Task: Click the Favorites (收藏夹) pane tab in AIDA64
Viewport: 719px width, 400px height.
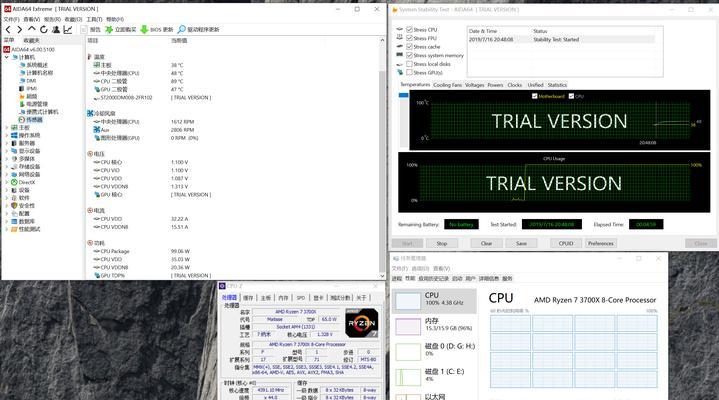Action: coord(31,40)
